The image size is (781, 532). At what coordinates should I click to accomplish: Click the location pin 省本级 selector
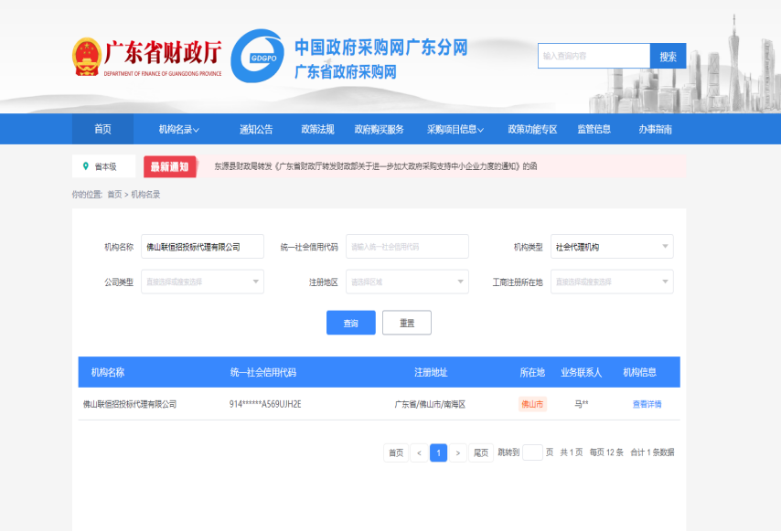[102, 166]
